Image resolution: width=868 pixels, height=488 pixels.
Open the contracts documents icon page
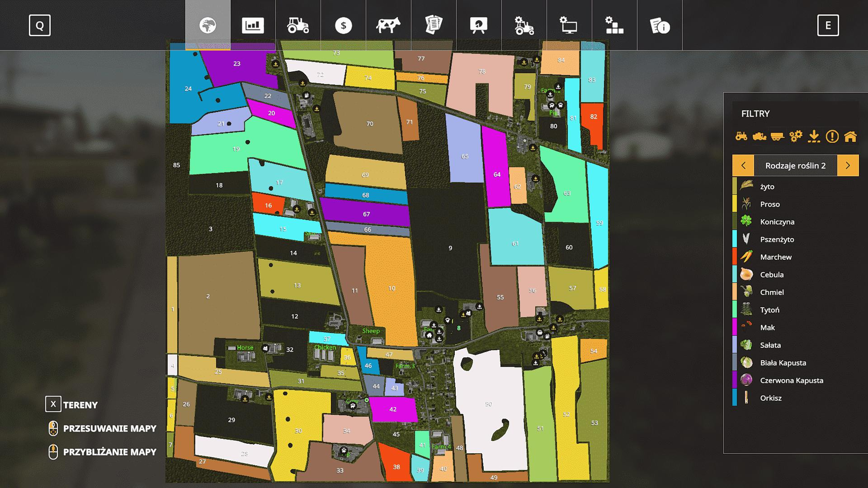click(434, 25)
